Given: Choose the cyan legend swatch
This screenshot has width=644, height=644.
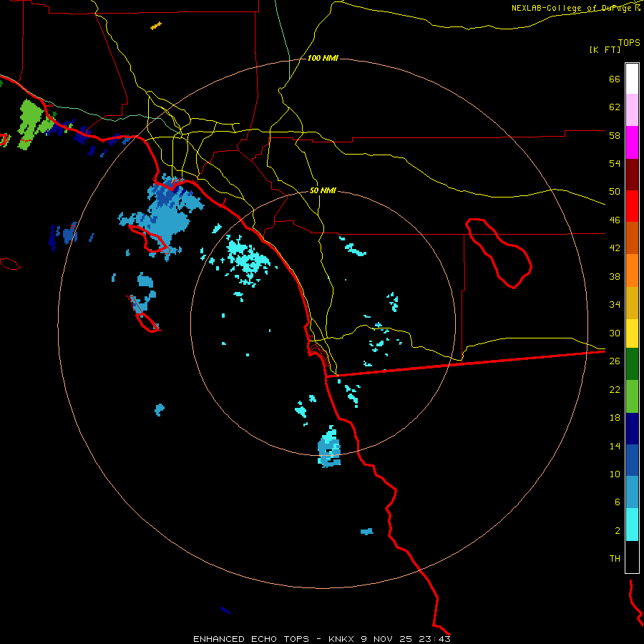Looking at the screenshot, I should click(x=632, y=525).
